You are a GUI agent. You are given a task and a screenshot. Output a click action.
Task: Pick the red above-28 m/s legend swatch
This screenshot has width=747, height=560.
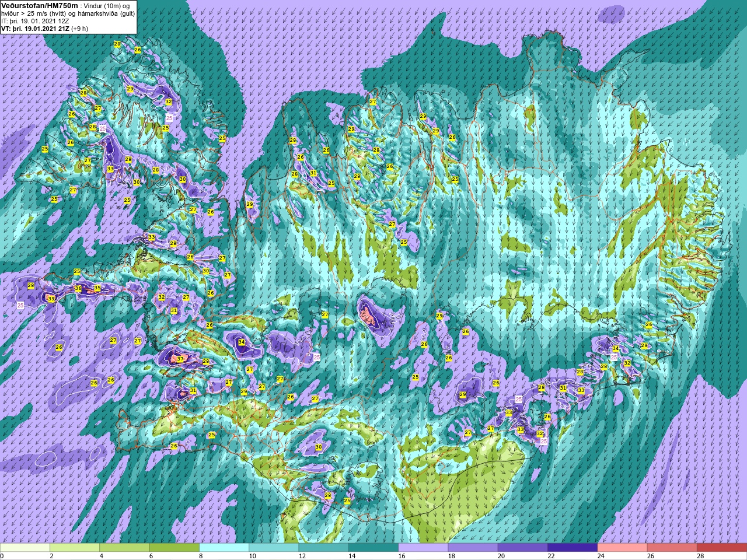722,548
